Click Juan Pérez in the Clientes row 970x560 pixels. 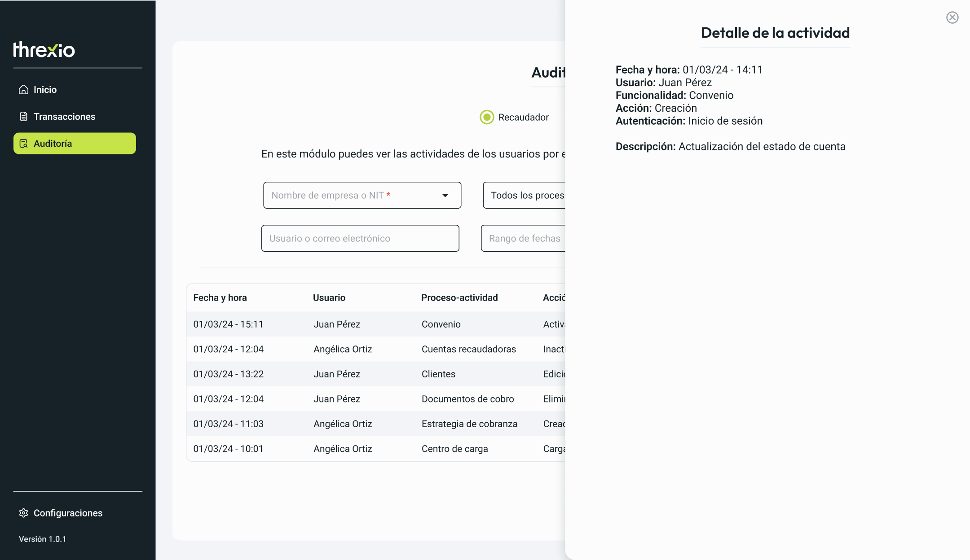click(x=337, y=374)
